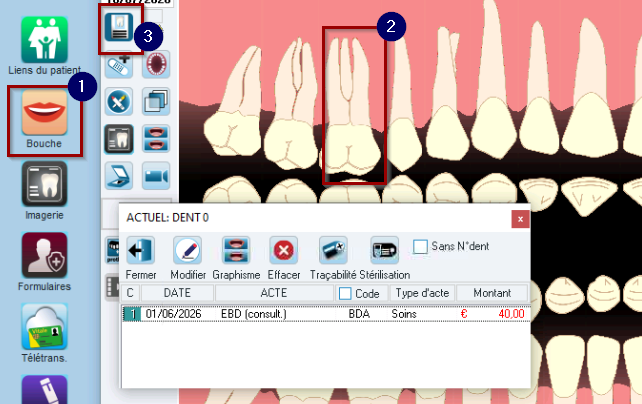The width and height of the screenshot is (642, 404).
Task: Open Liens du patient family icon
Action: (45, 39)
